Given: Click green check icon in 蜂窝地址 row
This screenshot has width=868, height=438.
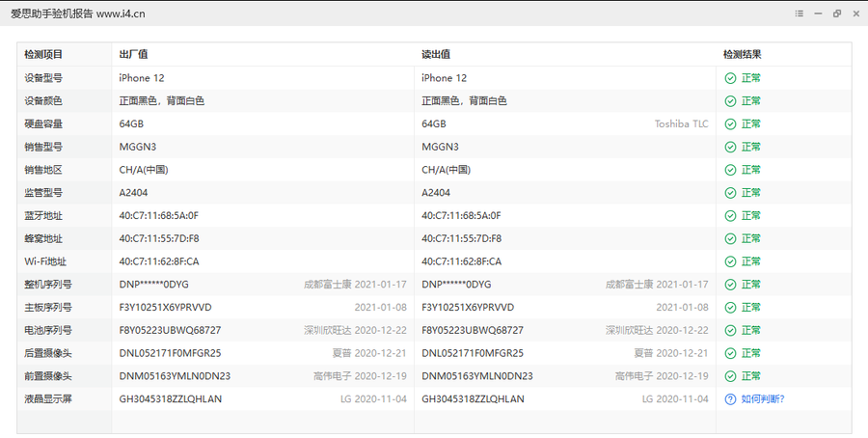Looking at the screenshot, I should [730, 238].
